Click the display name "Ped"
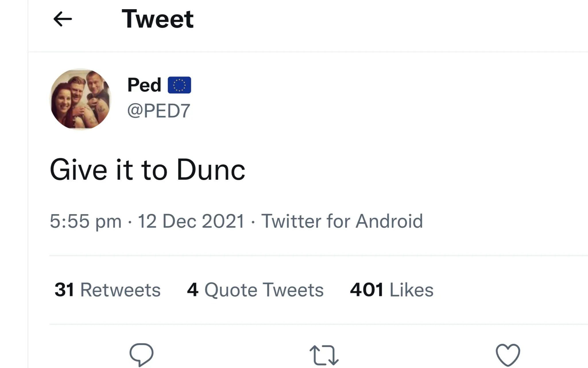 click(144, 85)
